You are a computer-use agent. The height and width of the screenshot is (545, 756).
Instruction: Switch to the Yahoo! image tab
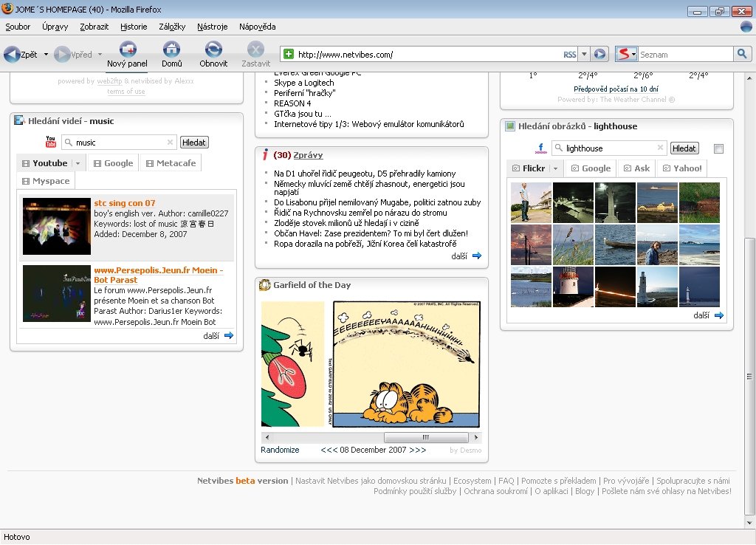pos(682,168)
